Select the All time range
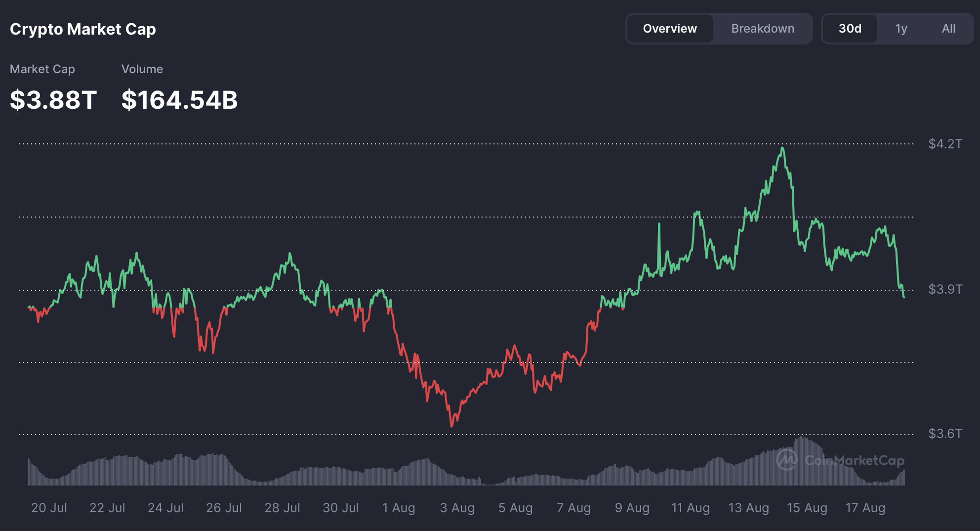The height and width of the screenshot is (531, 980). (948, 28)
